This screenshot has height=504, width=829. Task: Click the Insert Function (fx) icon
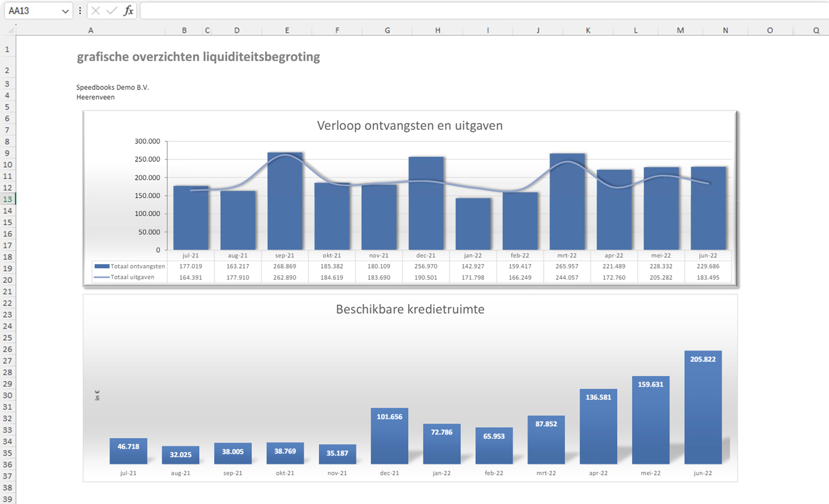coord(129,11)
